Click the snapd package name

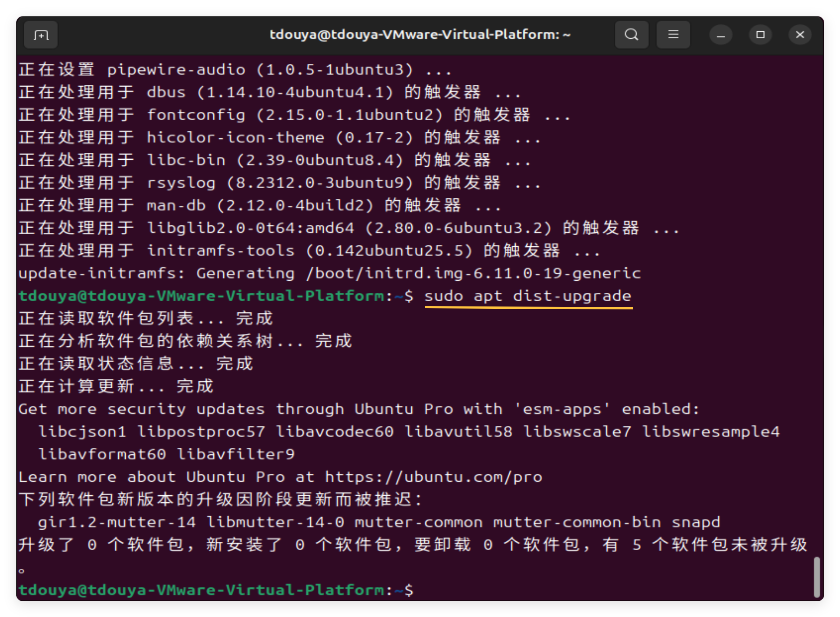pyautogui.click(x=696, y=523)
